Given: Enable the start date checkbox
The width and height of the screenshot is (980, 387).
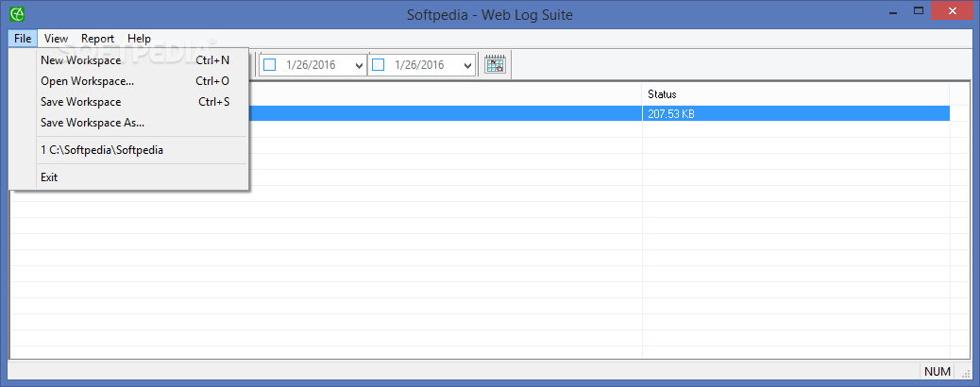Looking at the screenshot, I should point(269,64).
